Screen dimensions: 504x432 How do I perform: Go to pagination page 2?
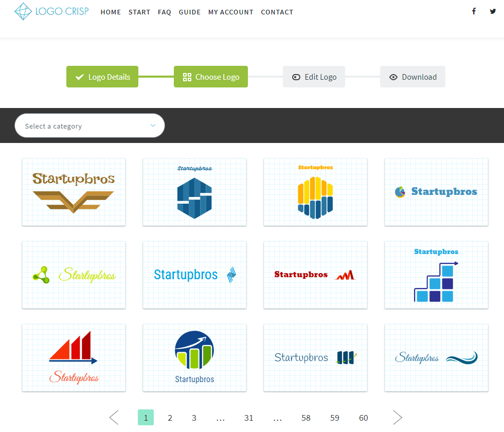pos(170,418)
